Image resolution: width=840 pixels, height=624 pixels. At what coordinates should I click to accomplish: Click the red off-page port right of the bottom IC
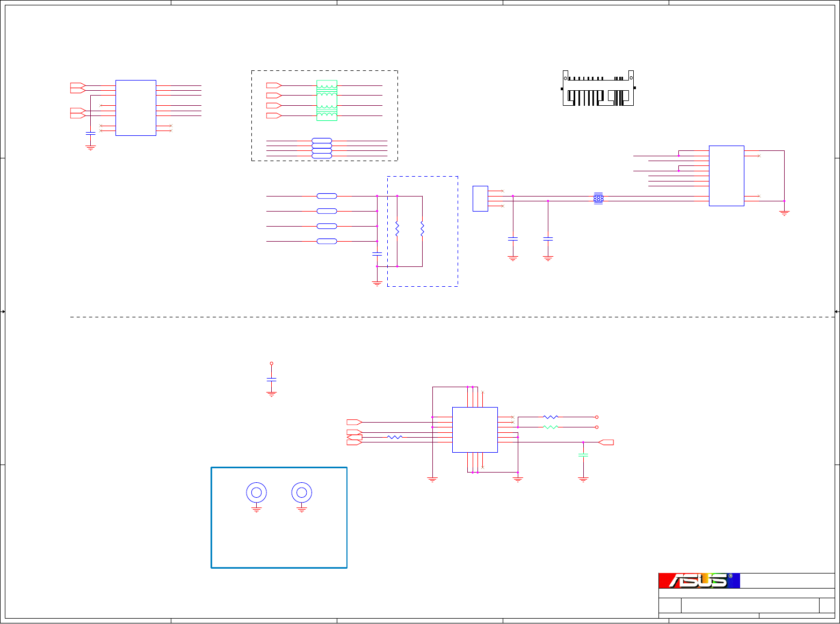coord(606,442)
